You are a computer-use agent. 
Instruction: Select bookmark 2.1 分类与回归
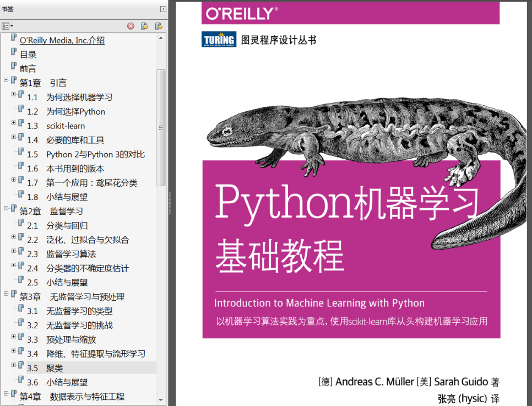(57, 226)
